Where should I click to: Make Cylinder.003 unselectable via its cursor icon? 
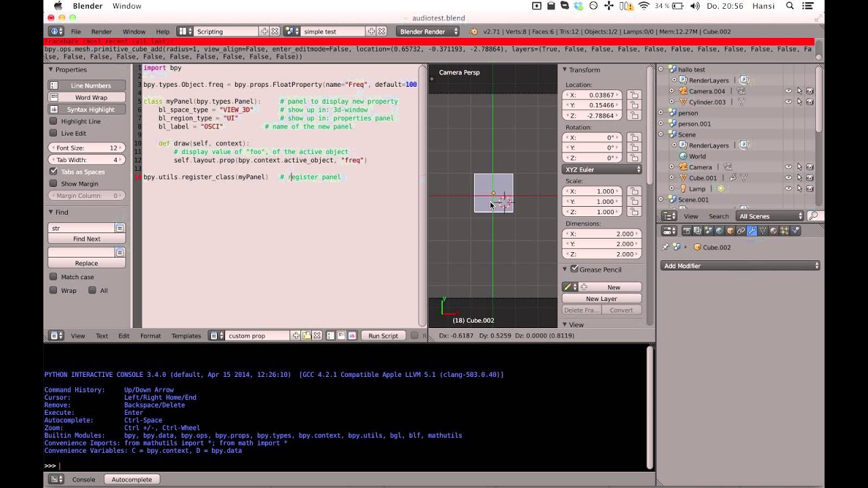(x=799, y=102)
